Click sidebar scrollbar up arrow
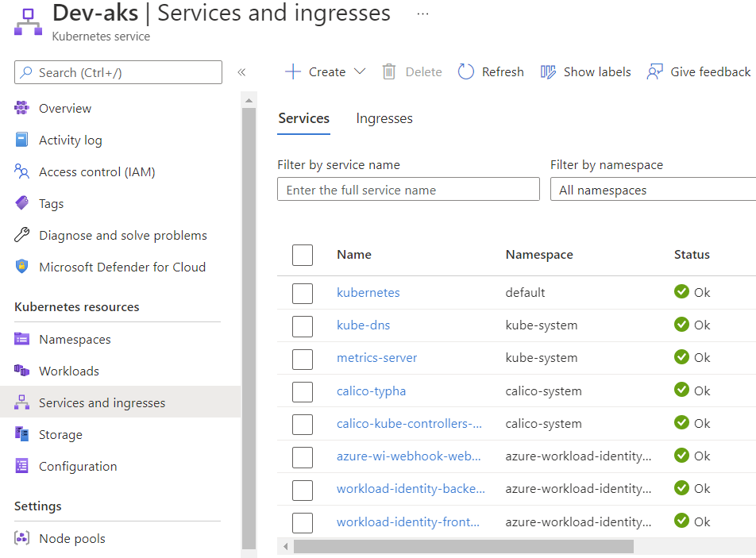756x558 pixels. tap(249, 100)
